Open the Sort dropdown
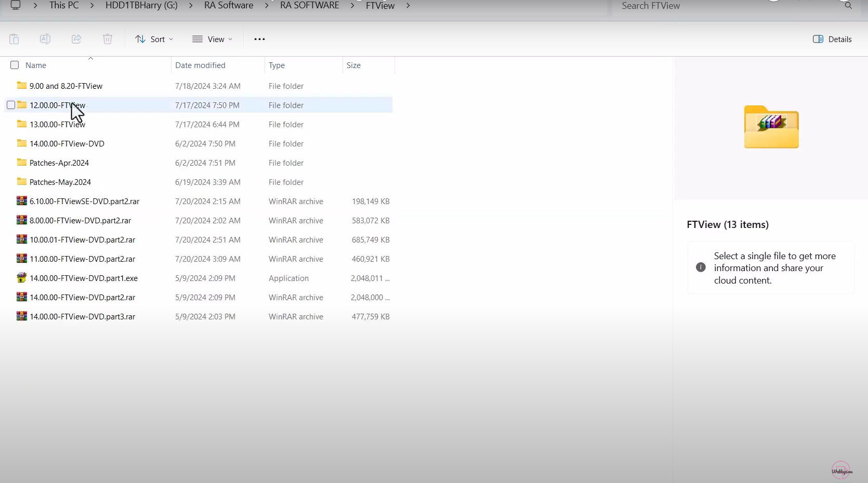This screenshot has width=868, height=483. [154, 39]
